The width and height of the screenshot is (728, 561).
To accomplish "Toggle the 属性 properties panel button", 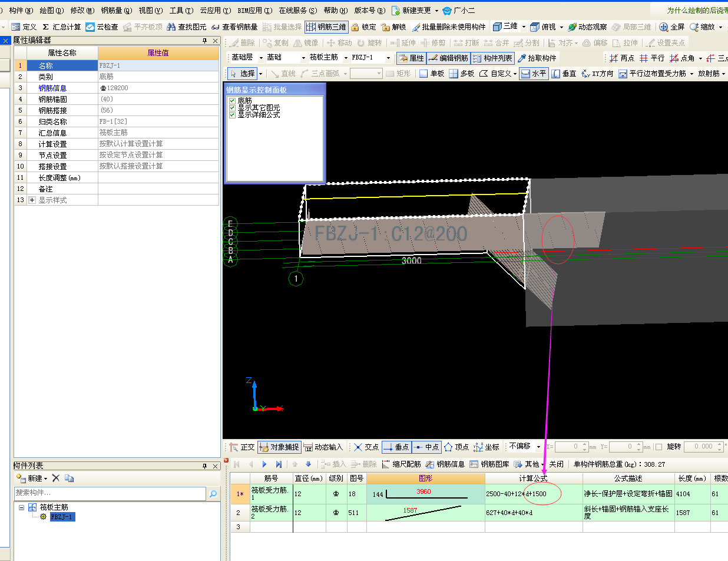I will click(411, 58).
